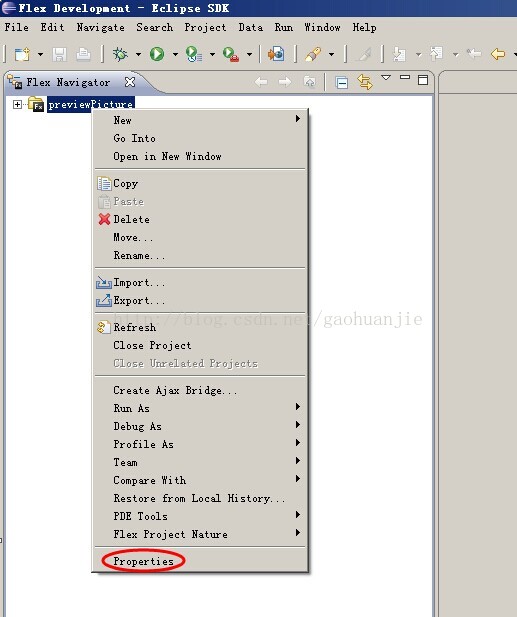Image resolution: width=517 pixels, height=617 pixels.
Task: Open the Window menu
Action: (x=322, y=28)
